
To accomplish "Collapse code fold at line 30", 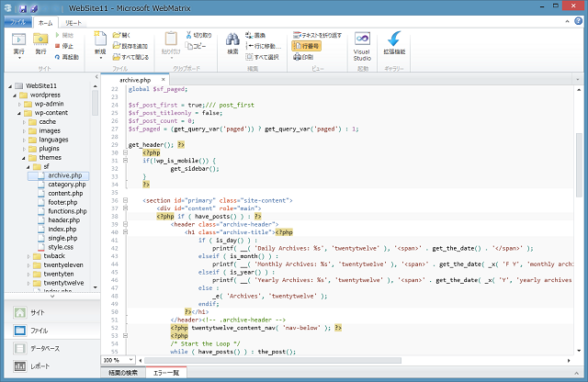I will tap(125, 152).
